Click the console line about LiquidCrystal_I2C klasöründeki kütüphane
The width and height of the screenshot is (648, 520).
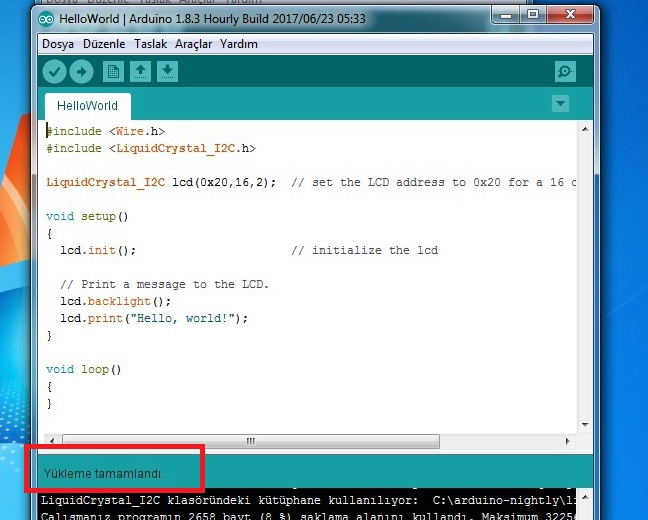pyautogui.click(x=308, y=501)
